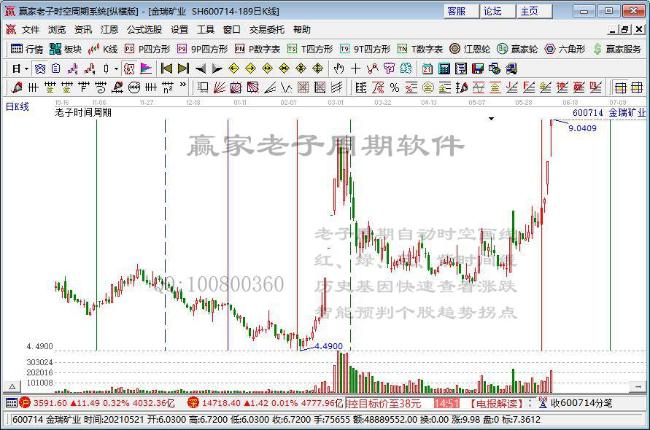Viewport: 650px width, 430px height.
Task: Open the 窗口 menu
Action: [232, 29]
